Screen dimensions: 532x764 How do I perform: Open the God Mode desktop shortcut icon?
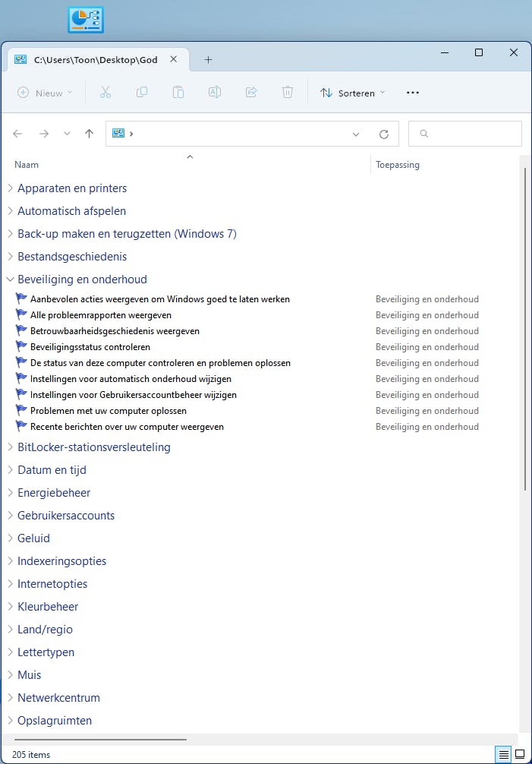point(86,20)
